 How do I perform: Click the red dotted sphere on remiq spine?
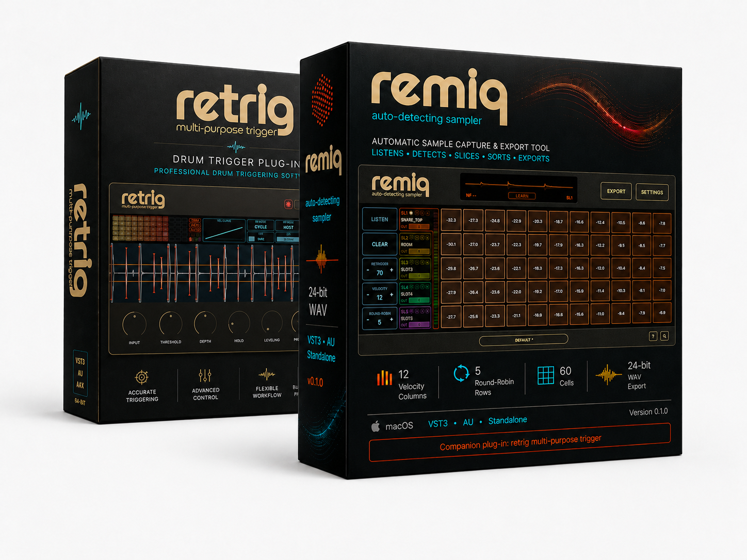[x=322, y=101]
